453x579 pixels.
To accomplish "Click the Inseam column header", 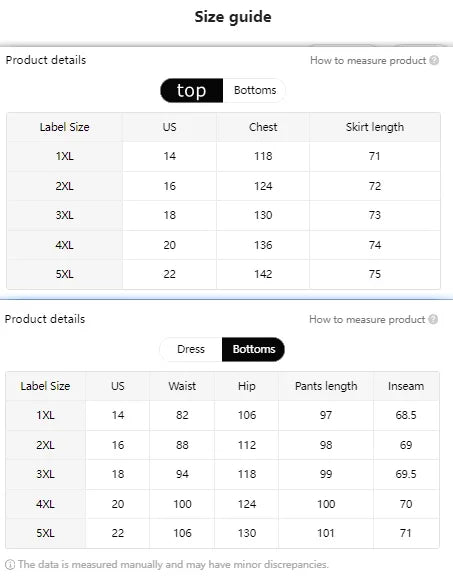I will coord(406,386).
